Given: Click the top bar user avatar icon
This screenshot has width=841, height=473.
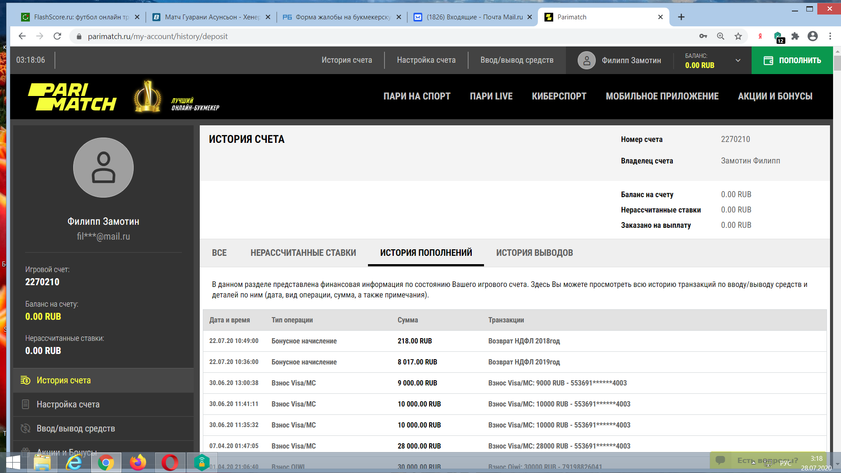Looking at the screenshot, I should click(586, 60).
